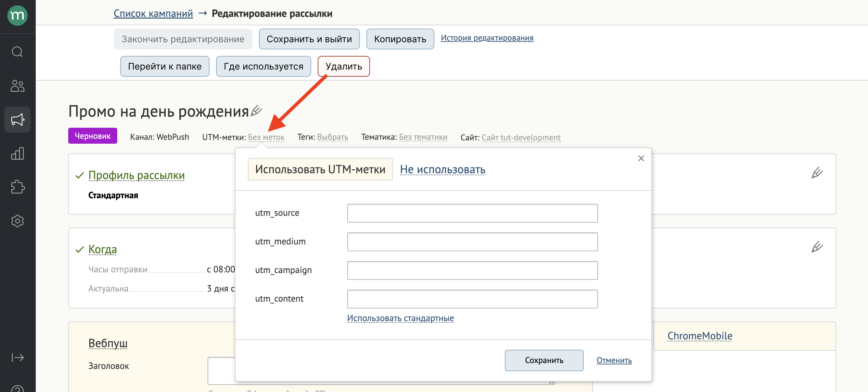Click the Часы отправки label
This screenshot has width=868, height=392.
(x=118, y=269)
